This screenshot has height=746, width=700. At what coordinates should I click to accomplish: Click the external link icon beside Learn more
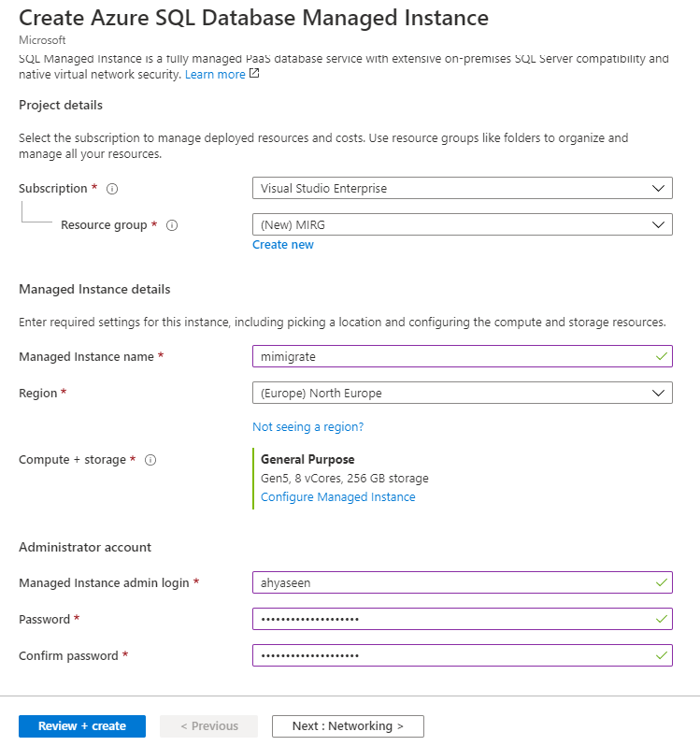[x=254, y=74]
